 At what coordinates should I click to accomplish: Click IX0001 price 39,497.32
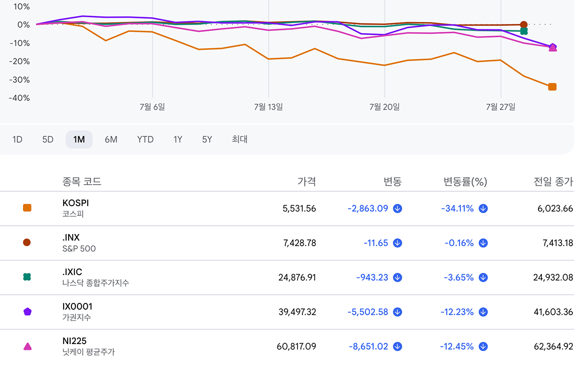[297, 312]
